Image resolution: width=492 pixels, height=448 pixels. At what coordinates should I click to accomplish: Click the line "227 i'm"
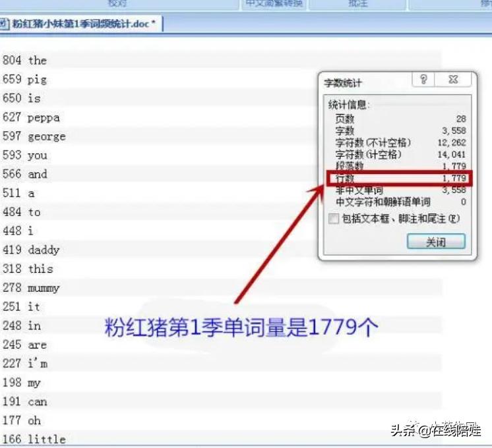pos(25,364)
